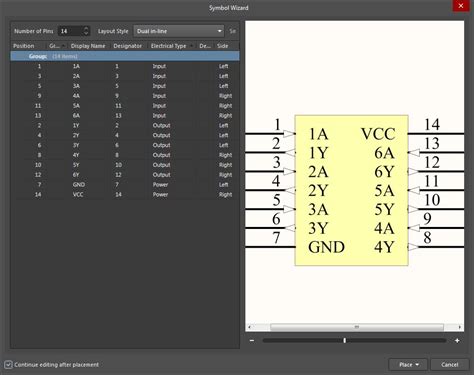This screenshot has height=375, width=474.
Task: Decrease the number of pins stepper
Action: click(86, 33)
